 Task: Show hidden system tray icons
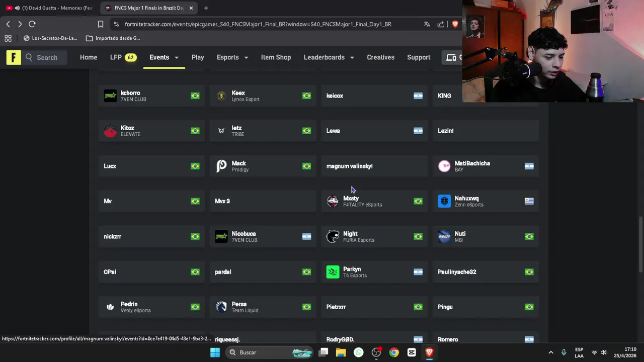pos(550,352)
